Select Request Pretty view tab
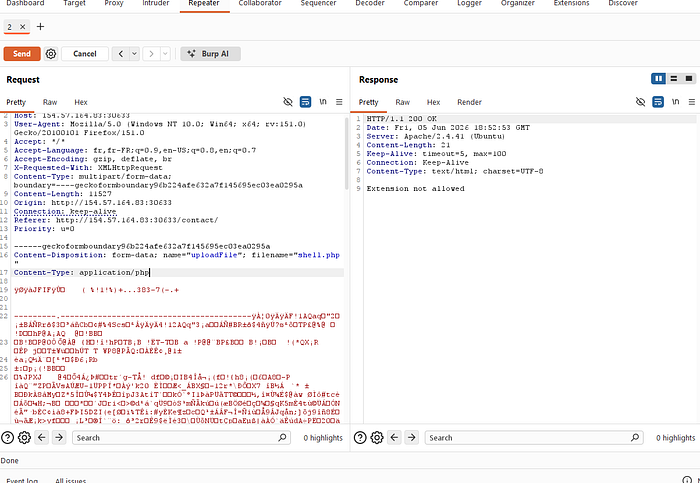700x483 pixels. coord(16,102)
